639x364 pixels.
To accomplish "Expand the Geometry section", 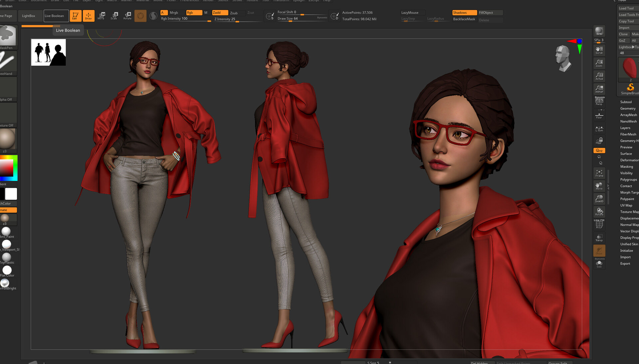I will pyautogui.click(x=628, y=108).
